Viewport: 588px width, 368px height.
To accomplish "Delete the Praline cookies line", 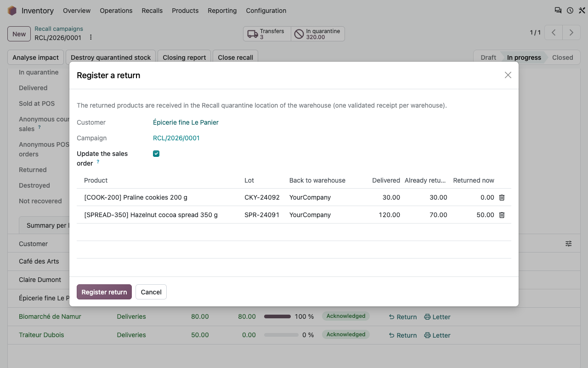I will [502, 197].
